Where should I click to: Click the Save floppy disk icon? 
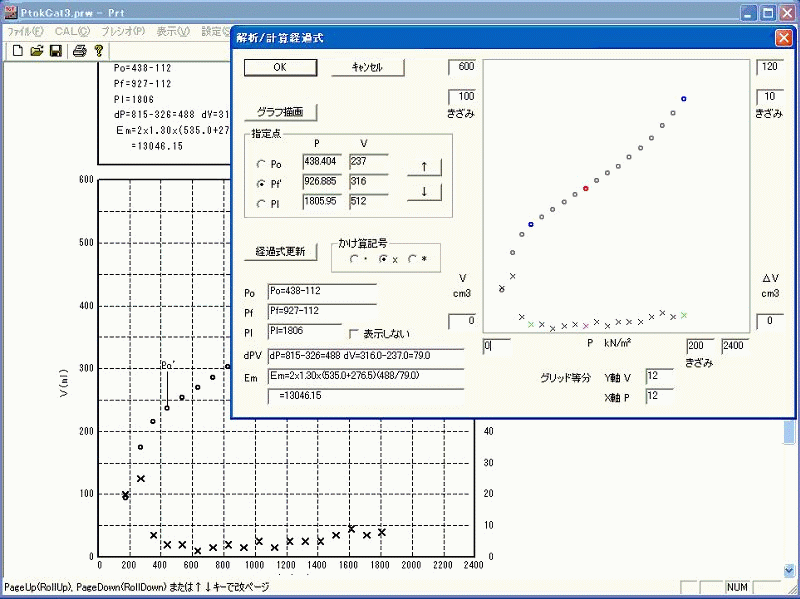click(x=55, y=50)
